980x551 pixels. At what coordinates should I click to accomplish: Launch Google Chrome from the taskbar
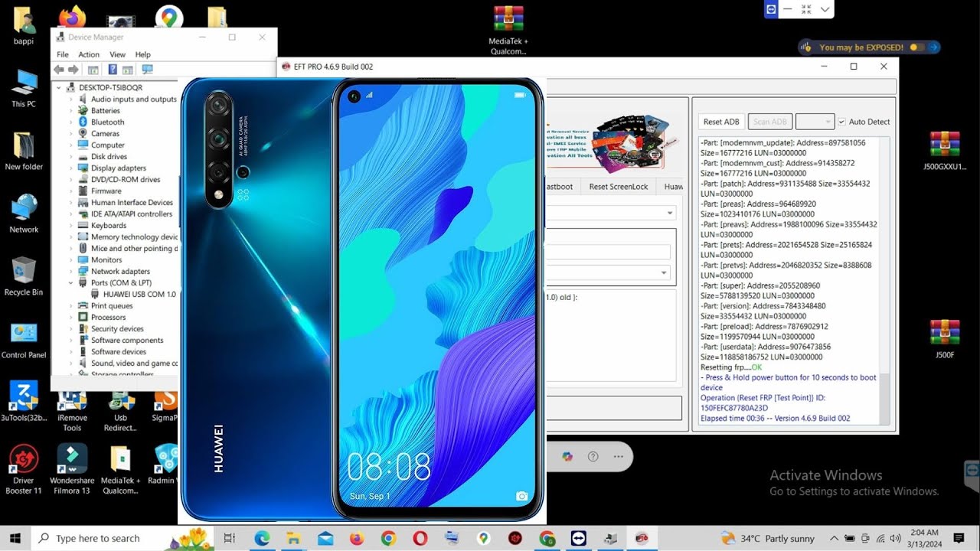click(389, 538)
